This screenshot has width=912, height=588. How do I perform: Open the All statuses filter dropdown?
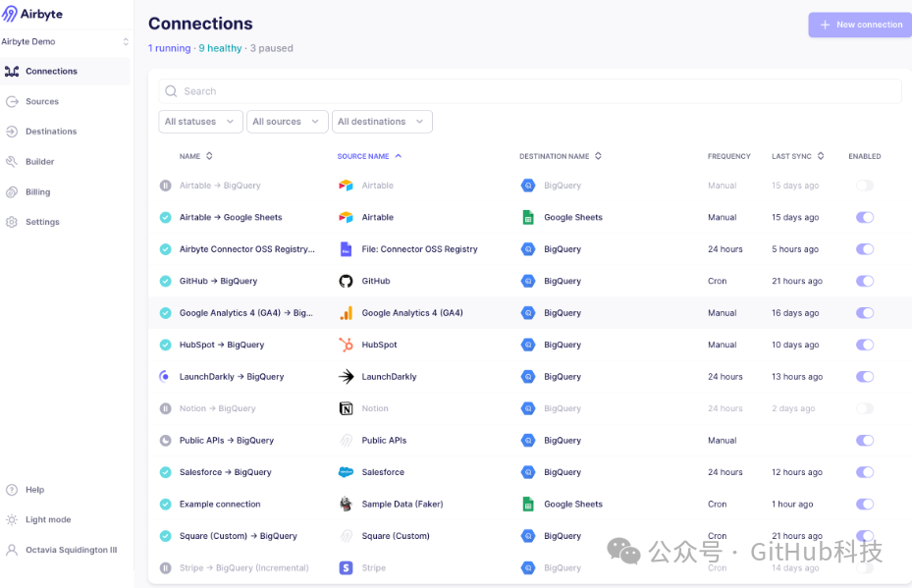[200, 122]
